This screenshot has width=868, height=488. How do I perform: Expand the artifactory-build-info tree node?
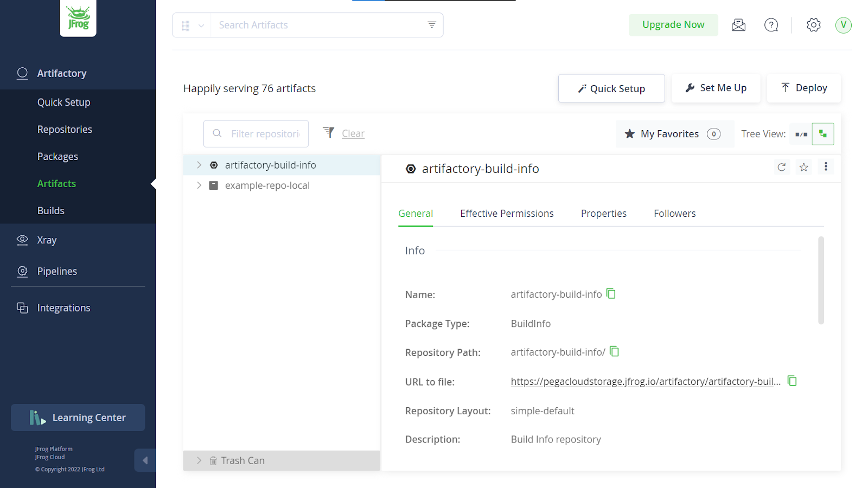(199, 165)
